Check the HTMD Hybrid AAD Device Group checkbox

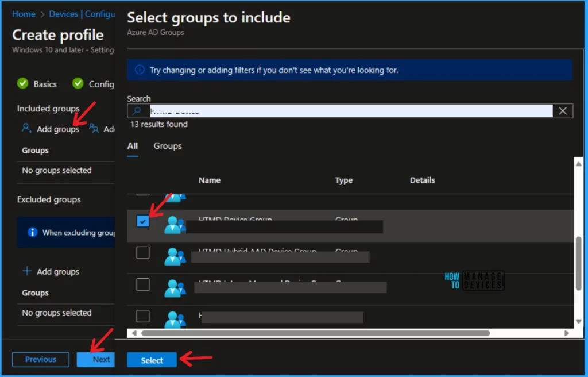(142, 253)
